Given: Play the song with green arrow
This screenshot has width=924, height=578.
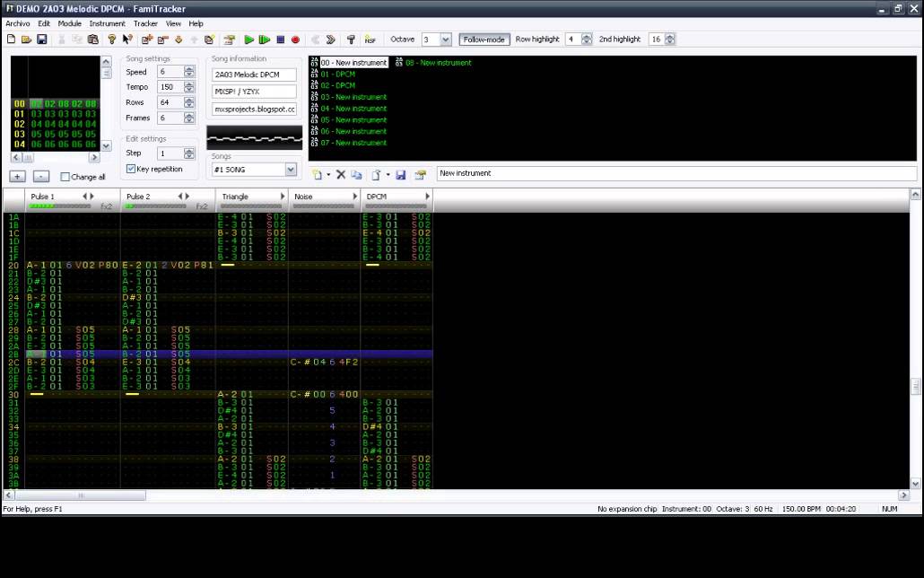Looking at the screenshot, I should (249, 39).
